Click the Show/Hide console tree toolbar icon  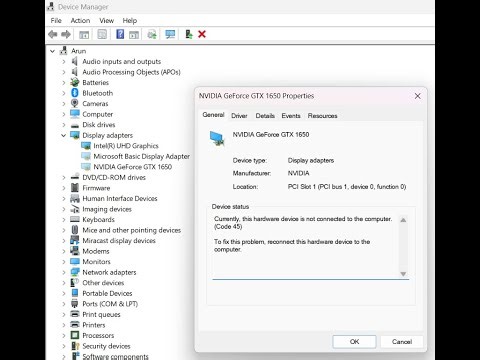pyautogui.click(x=84, y=34)
